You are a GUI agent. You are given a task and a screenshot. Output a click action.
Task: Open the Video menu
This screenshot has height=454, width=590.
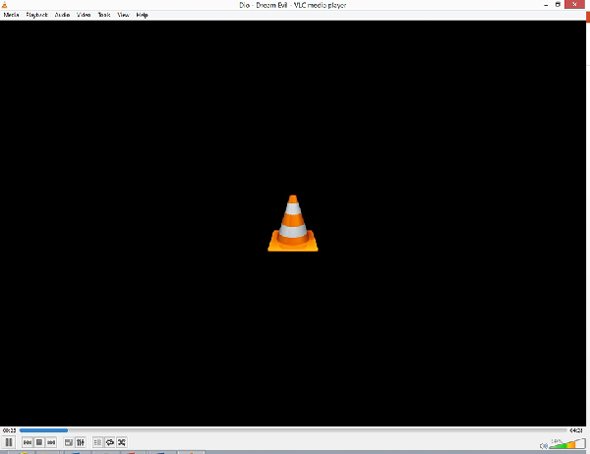coord(84,15)
